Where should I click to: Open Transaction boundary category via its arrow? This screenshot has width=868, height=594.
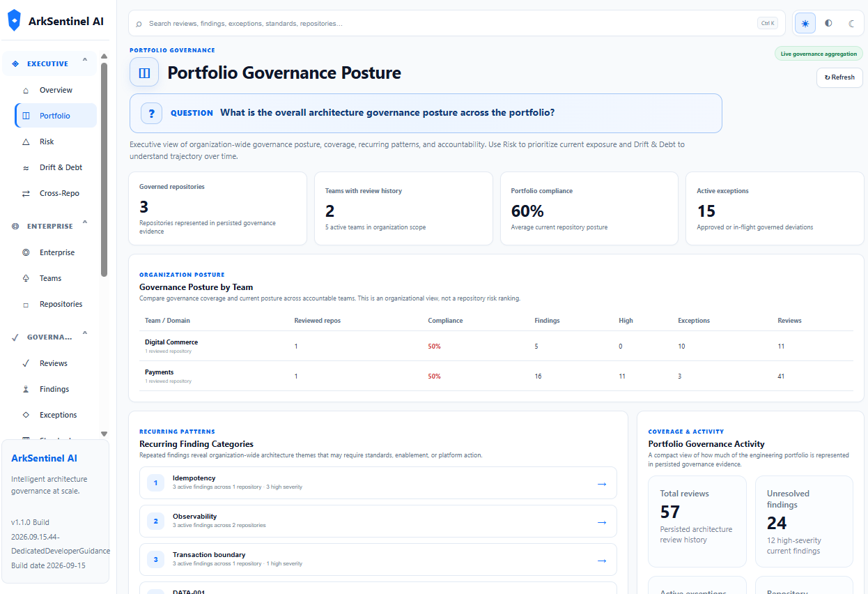602,560
